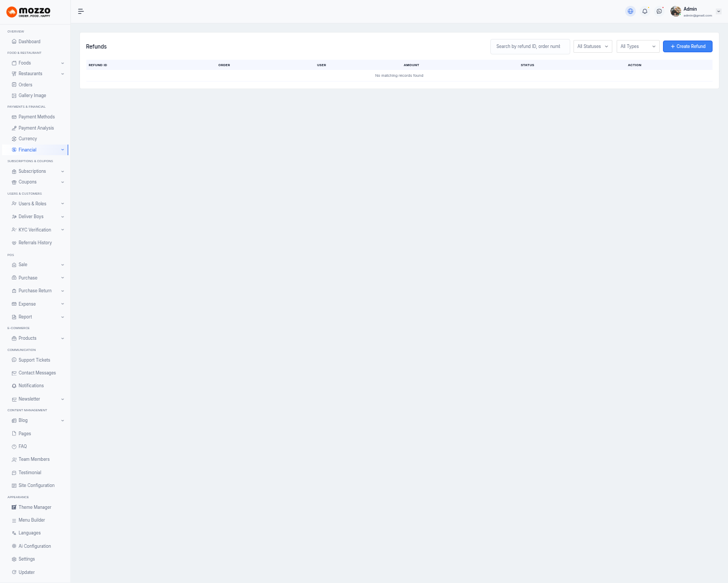Focus the refund search input field
The image size is (728, 583).
[x=529, y=46]
